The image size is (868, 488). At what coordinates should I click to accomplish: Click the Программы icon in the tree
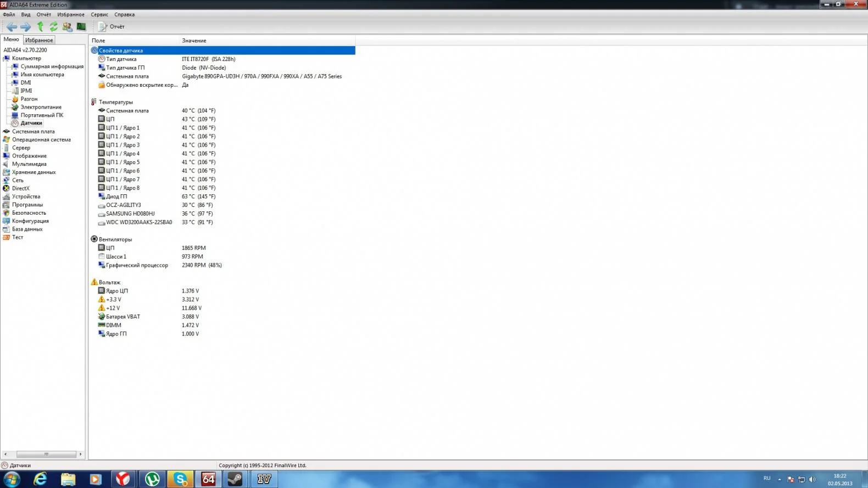7,205
